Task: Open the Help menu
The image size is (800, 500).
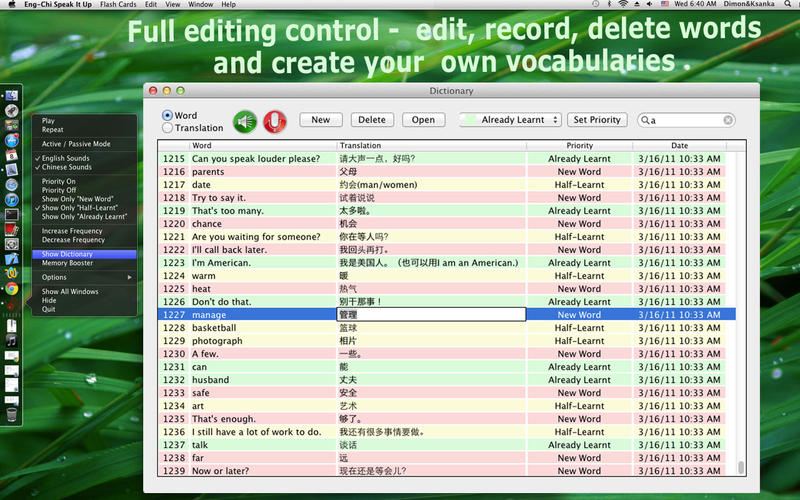Action: [228, 4]
